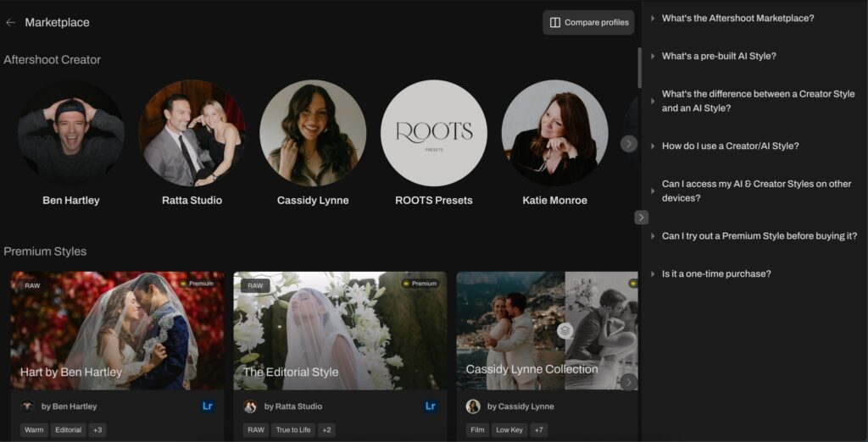Advance Premium Styles with the card arrow
This screenshot has height=442, width=868.
click(629, 382)
